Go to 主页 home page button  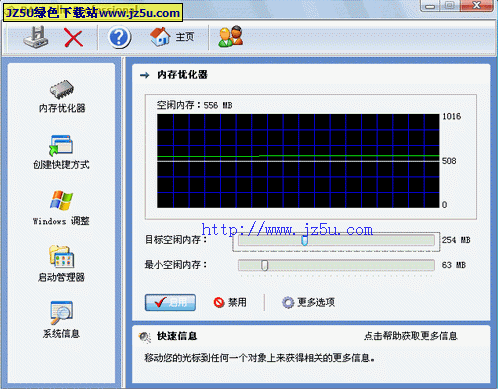pos(172,37)
